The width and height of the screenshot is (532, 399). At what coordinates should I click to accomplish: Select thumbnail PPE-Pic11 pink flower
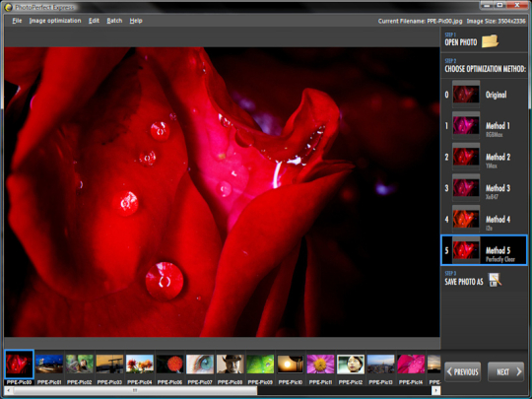point(320,365)
